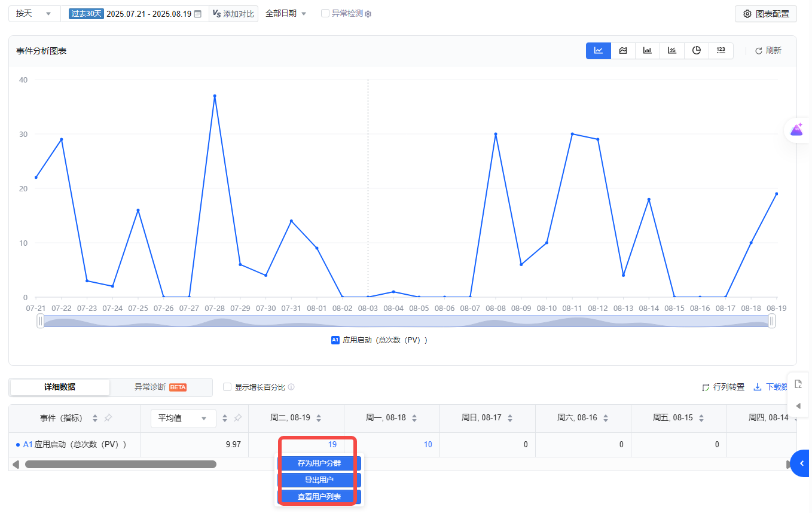Click the 下载数据 download link
Screen dimensions: 812x513
click(771, 387)
